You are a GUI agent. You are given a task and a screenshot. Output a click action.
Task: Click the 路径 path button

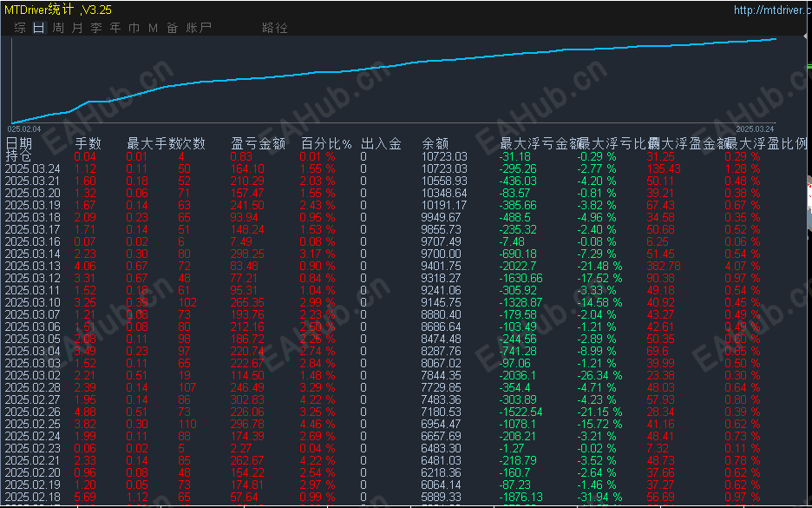point(274,28)
